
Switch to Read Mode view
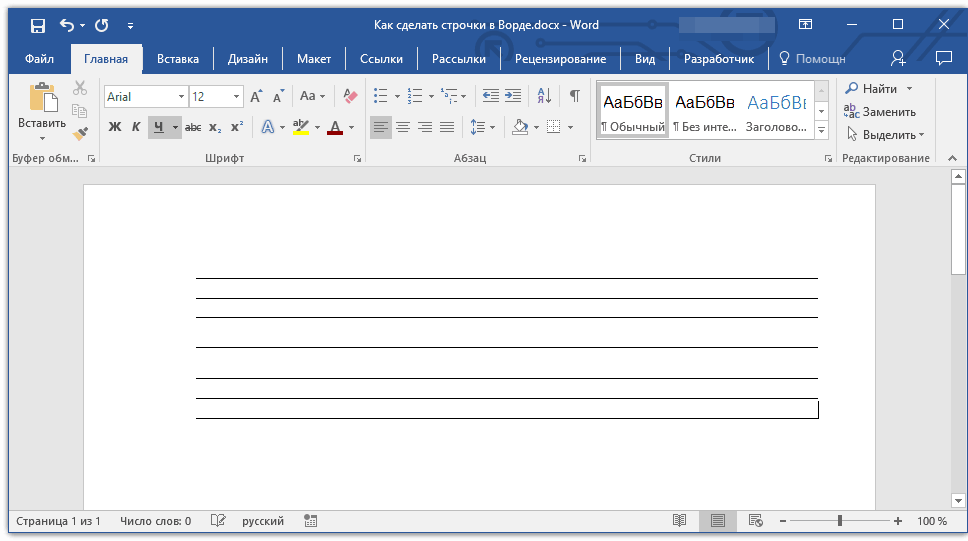tap(679, 521)
